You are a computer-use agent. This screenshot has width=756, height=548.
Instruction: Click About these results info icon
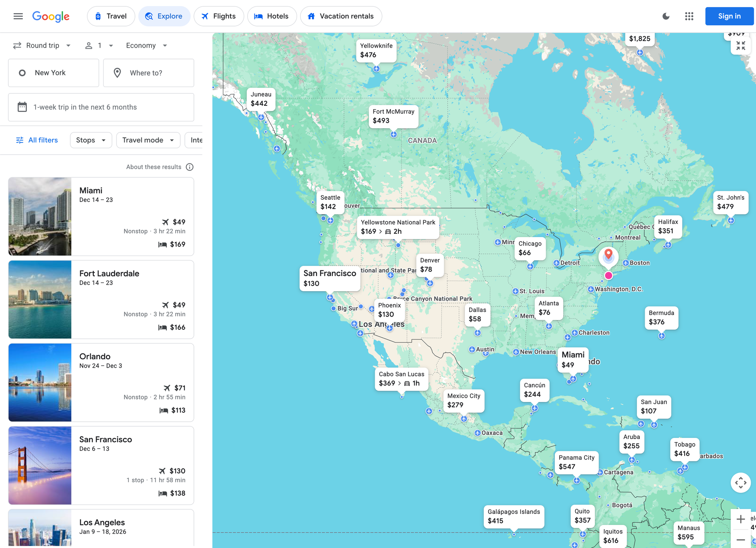coord(190,167)
